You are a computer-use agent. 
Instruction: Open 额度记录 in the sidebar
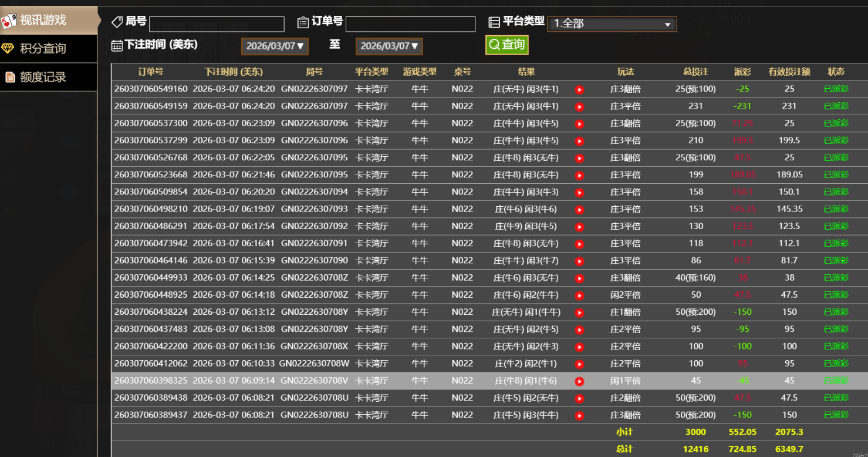click(48, 77)
